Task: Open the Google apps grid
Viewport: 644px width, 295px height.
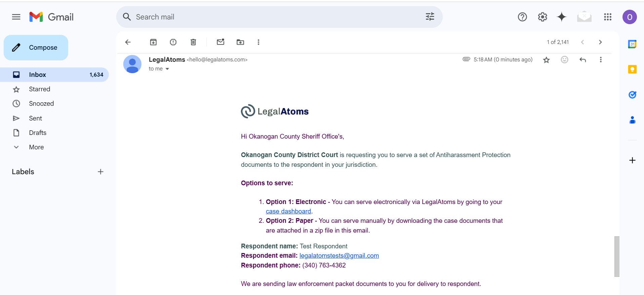Action: click(x=607, y=17)
